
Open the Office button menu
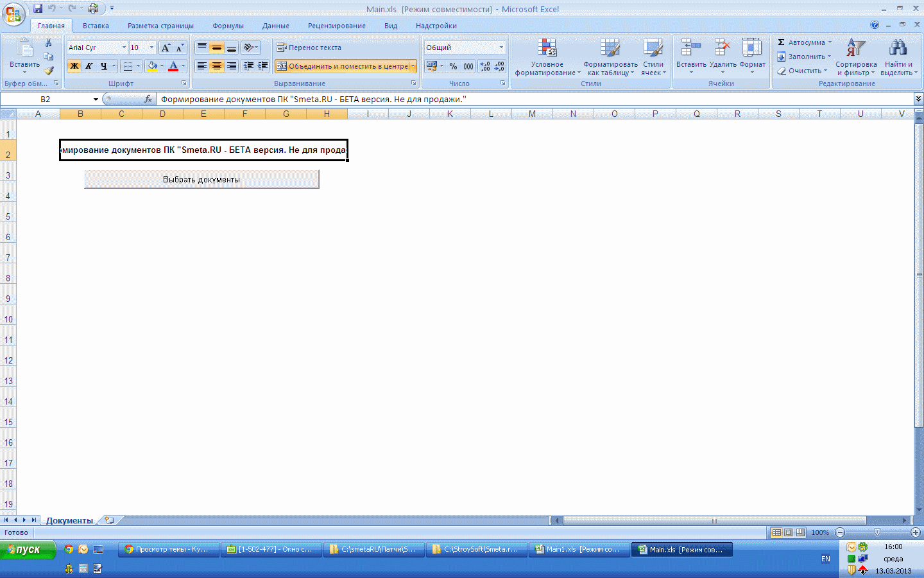pos(13,14)
